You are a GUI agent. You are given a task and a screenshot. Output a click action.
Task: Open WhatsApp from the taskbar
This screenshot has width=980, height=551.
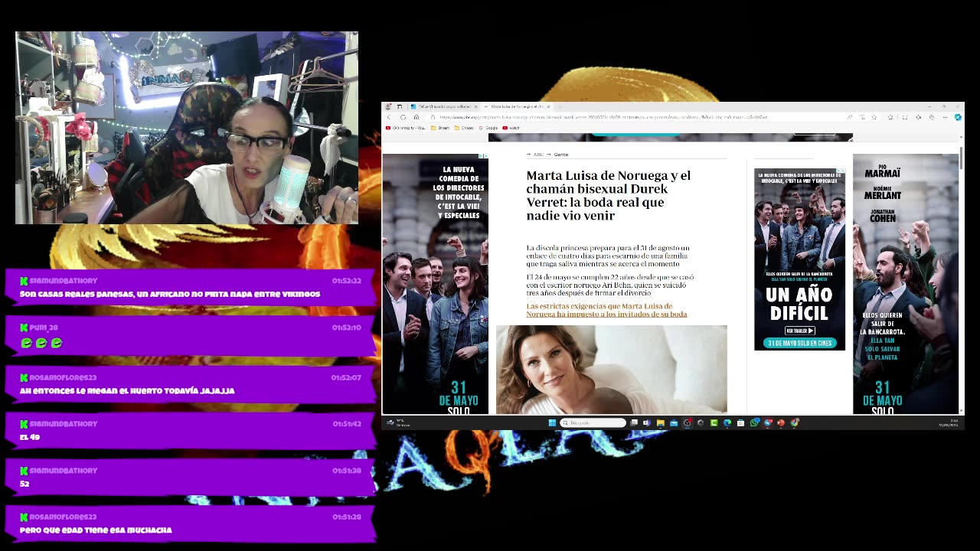click(754, 422)
